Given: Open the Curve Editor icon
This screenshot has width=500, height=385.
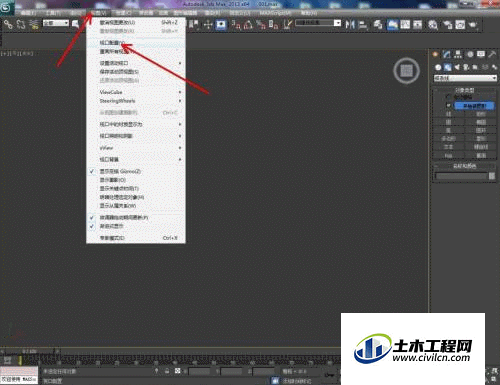Looking at the screenshot, I should [x=405, y=25].
